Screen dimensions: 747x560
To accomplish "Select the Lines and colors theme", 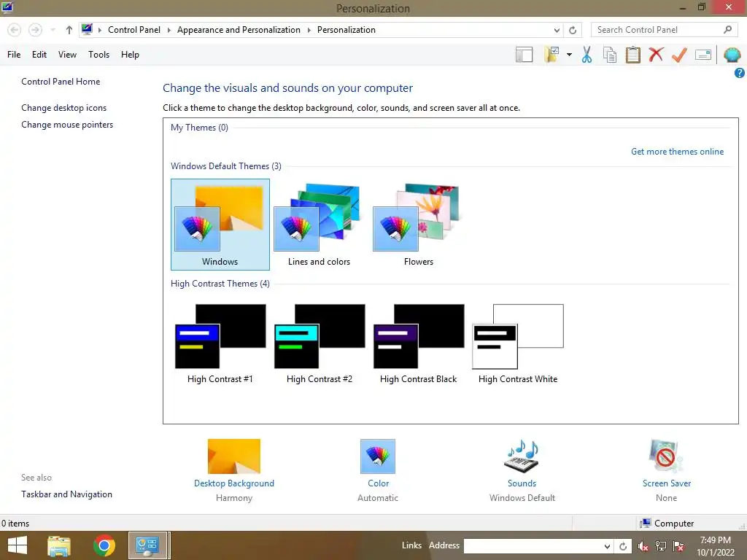I will coord(319,225).
